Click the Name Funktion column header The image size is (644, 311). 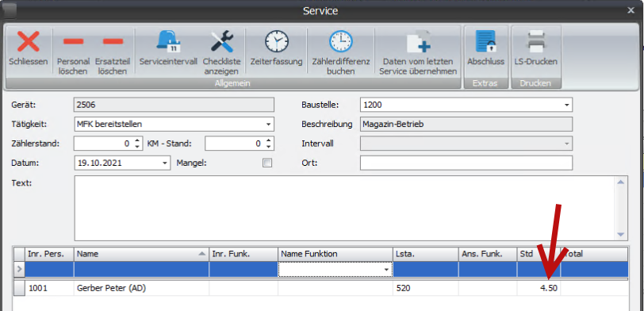click(335, 254)
